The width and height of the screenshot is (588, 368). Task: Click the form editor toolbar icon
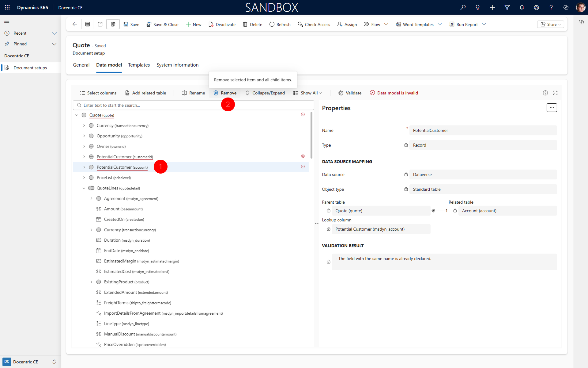coord(113,24)
